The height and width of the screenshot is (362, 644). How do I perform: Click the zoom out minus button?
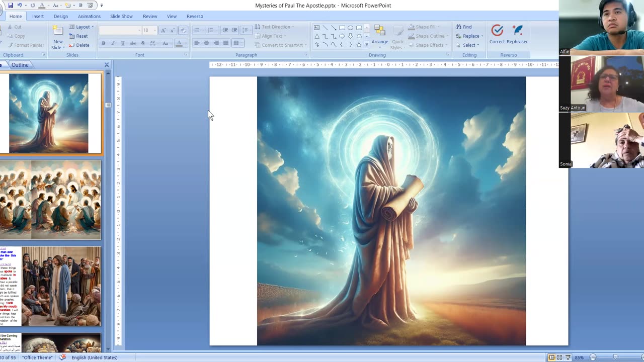pyautogui.click(x=593, y=357)
